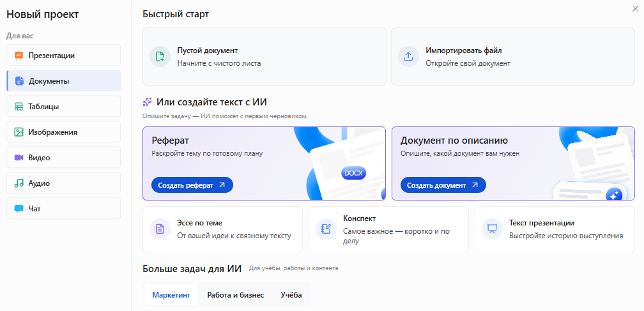Click the Документ по описанию title
Image resolution: width=644 pixels, height=311 pixels.
[x=454, y=140]
